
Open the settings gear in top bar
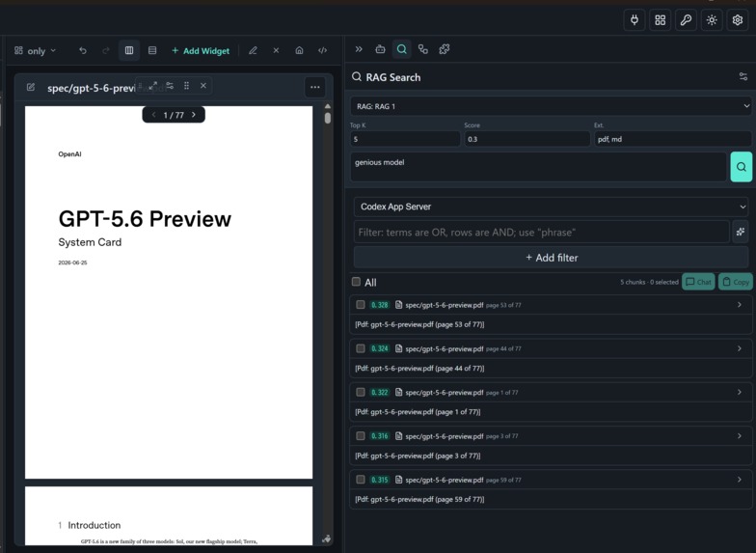coord(737,20)
